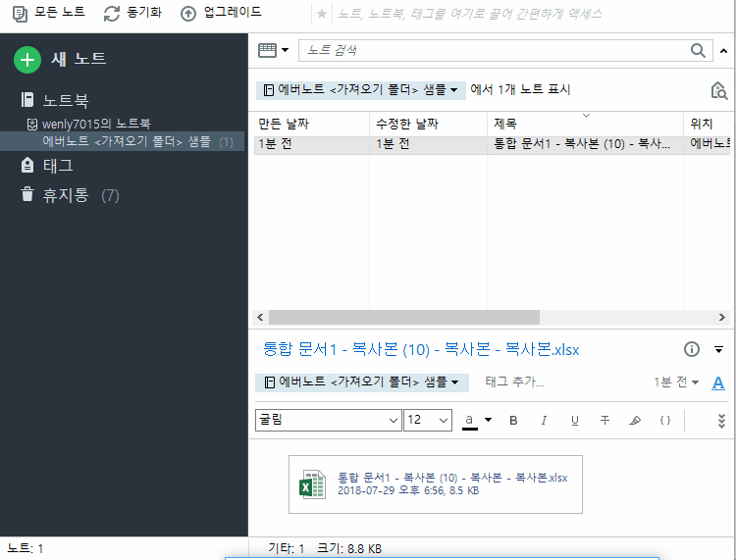
Task: Click the star shortcuts icon
Action: click(322, 14)
